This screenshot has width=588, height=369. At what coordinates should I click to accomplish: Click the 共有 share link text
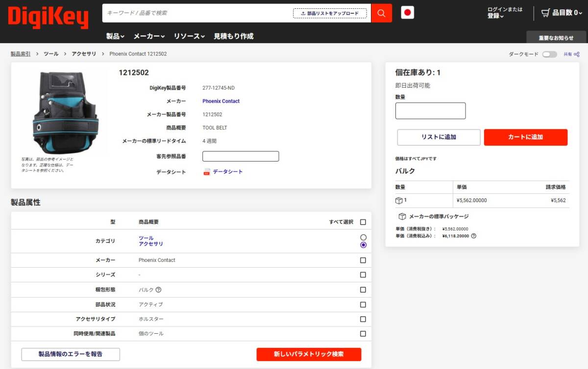coord(567,54)
